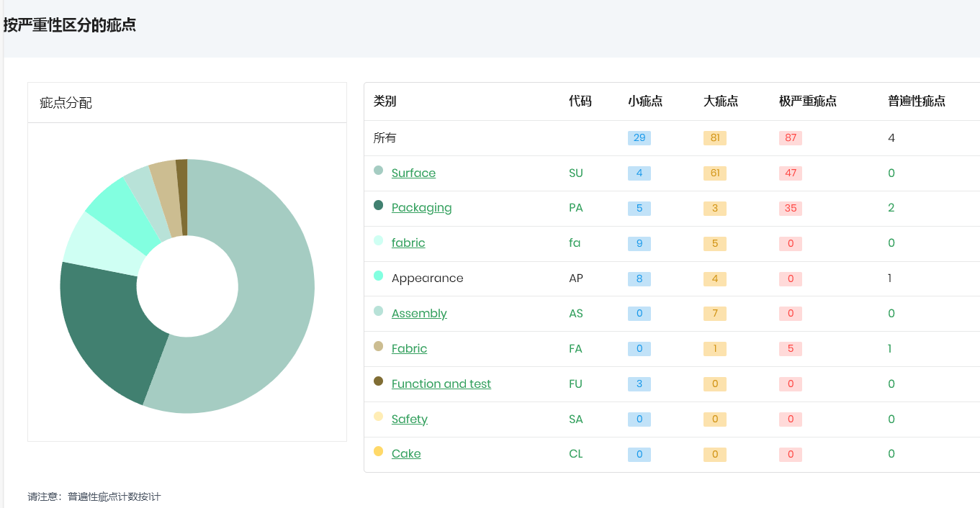
Task: Open the Fabric link with code FA
Action: [409, 349]
